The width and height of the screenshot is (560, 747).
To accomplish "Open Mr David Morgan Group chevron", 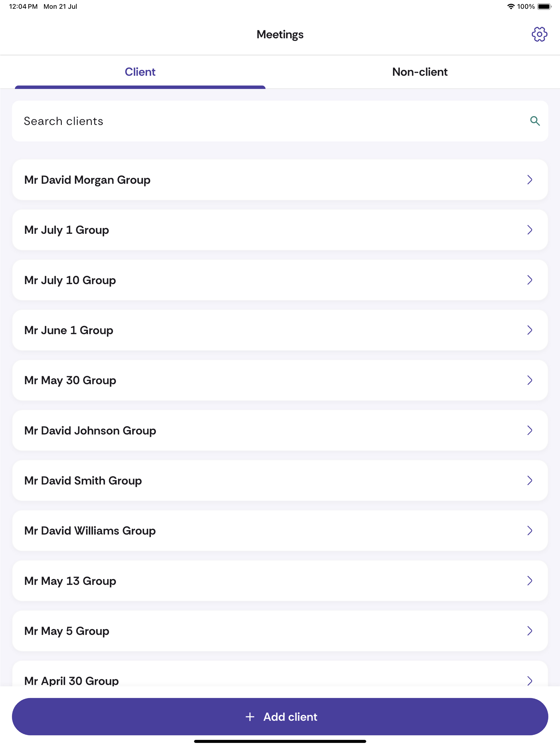I will point(529,180).
